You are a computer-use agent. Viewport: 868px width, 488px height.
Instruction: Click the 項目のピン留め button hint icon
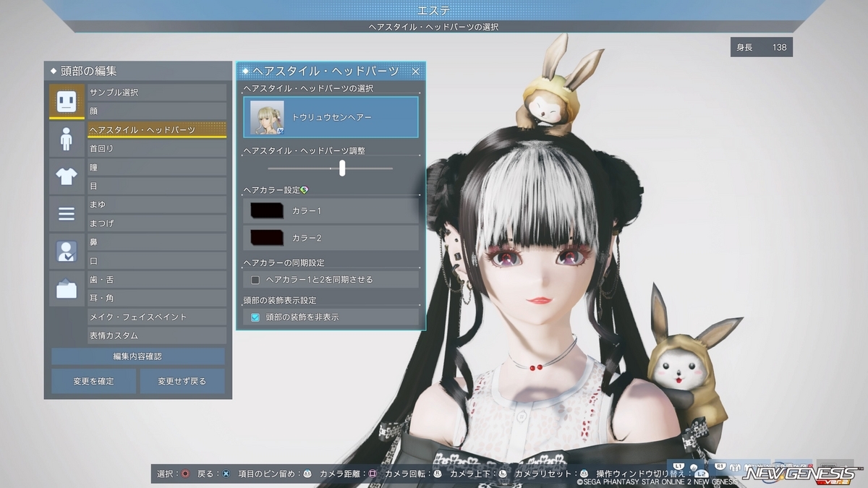(307, 474)
